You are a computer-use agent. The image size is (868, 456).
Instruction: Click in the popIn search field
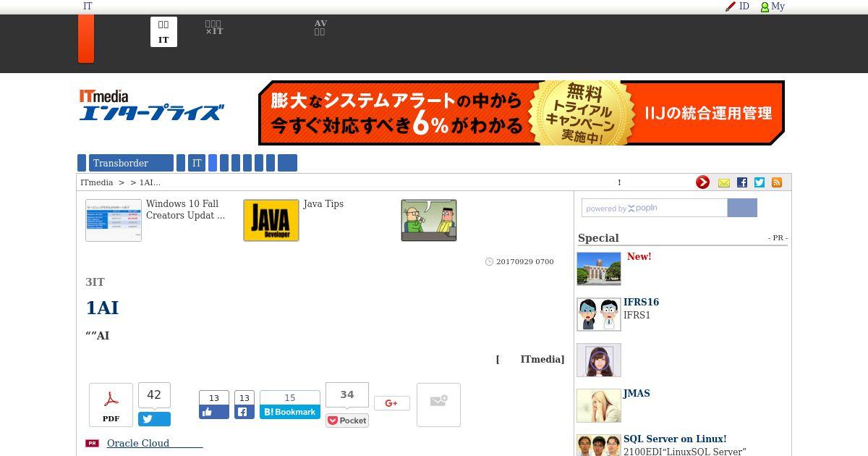655,208
